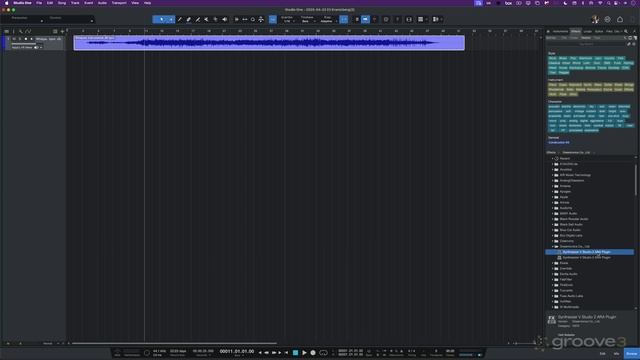This screenshot has width=640, height=360.
Task: Toggle the Loop button in transport
Action: tap(323, 353)
